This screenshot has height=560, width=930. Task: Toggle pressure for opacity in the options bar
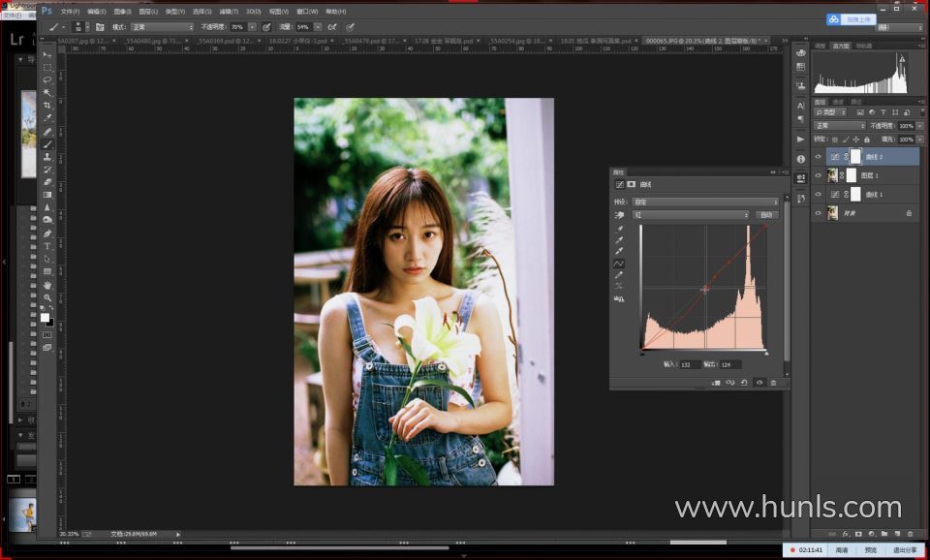point(267,27)
